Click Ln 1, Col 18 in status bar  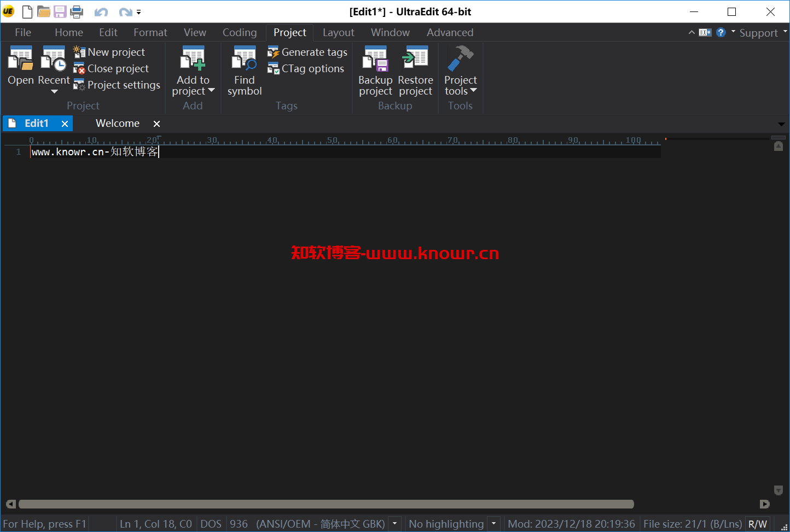tap(156, 524)
